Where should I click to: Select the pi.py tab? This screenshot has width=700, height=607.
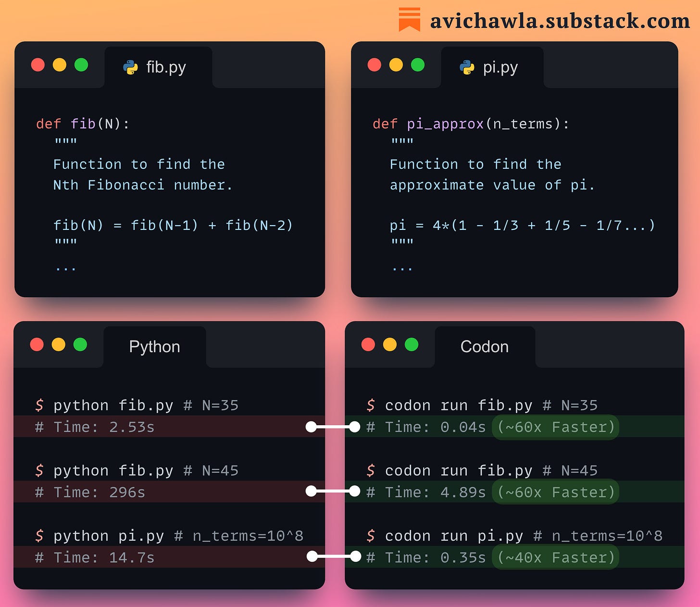[492, 67]
